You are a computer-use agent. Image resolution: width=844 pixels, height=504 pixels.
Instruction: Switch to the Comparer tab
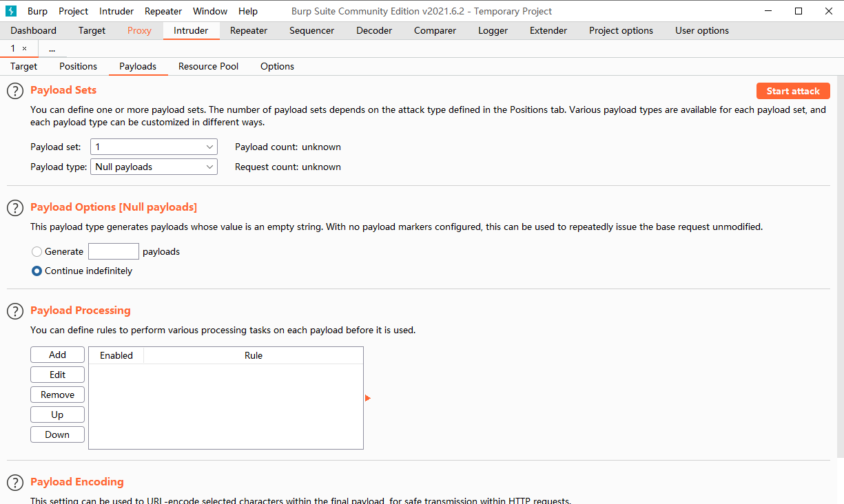(435, 30)
